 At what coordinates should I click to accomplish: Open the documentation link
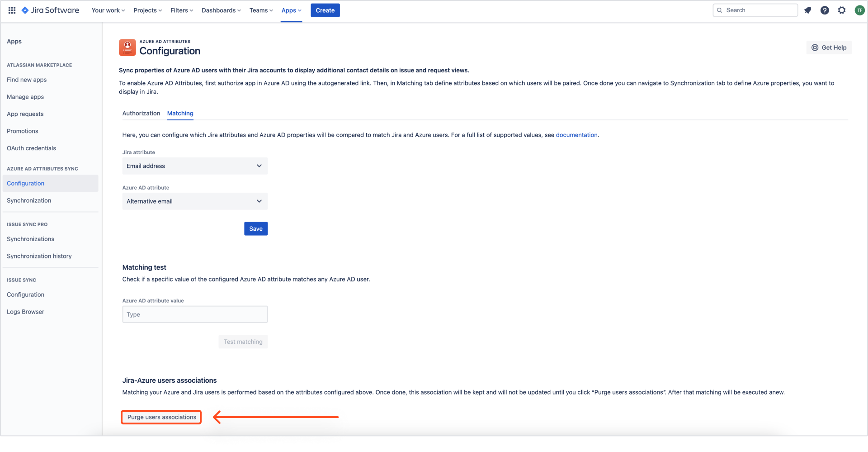tap(576, 135)
